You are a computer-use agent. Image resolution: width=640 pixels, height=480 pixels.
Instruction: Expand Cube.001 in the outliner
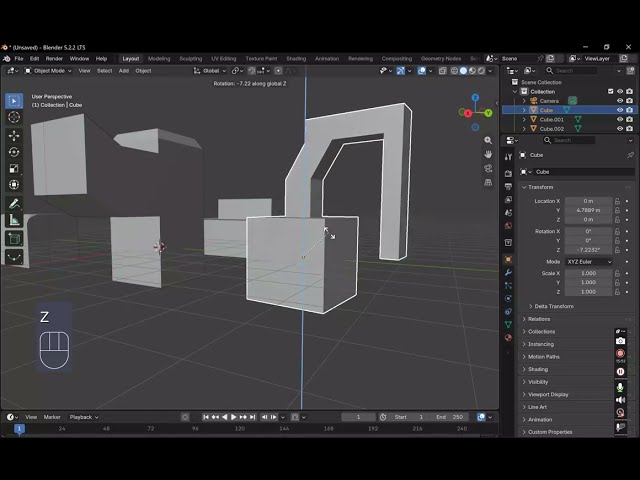524,120
